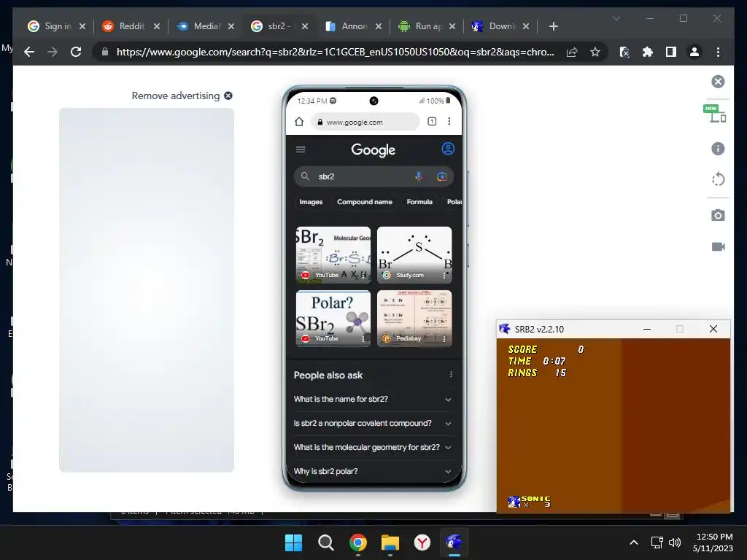Close the Reddit browser tab
This screenshot has width=747, height=560.
[x=157, y=26]
